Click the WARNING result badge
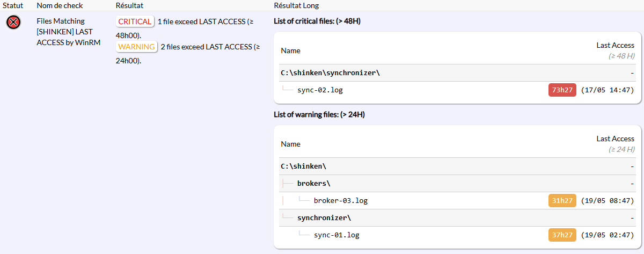The width and height of the screenshot is (644, 254). 136,47
